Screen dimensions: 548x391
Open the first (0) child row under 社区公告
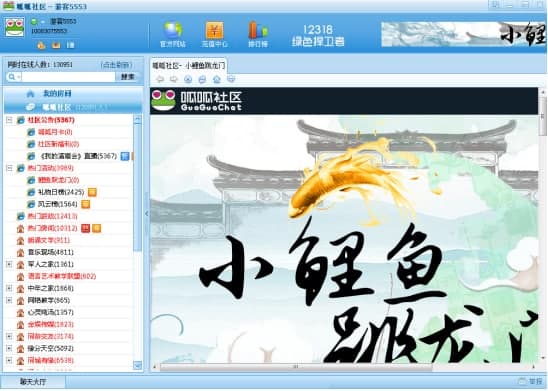pos(55,132)
